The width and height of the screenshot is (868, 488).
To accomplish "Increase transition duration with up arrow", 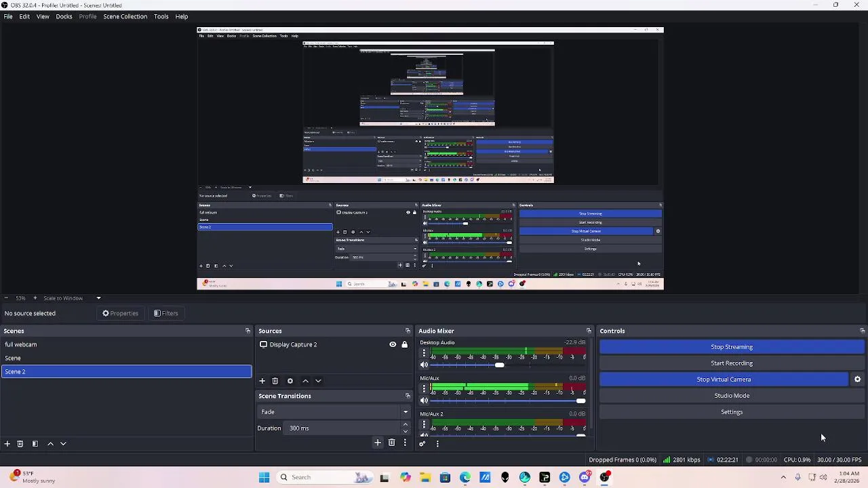I will tap(406, 425).
